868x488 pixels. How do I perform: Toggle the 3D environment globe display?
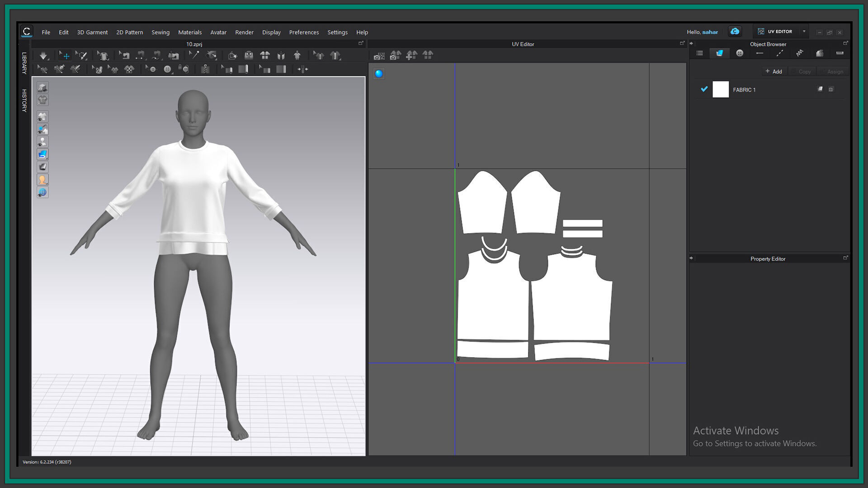tap(42, 192)
